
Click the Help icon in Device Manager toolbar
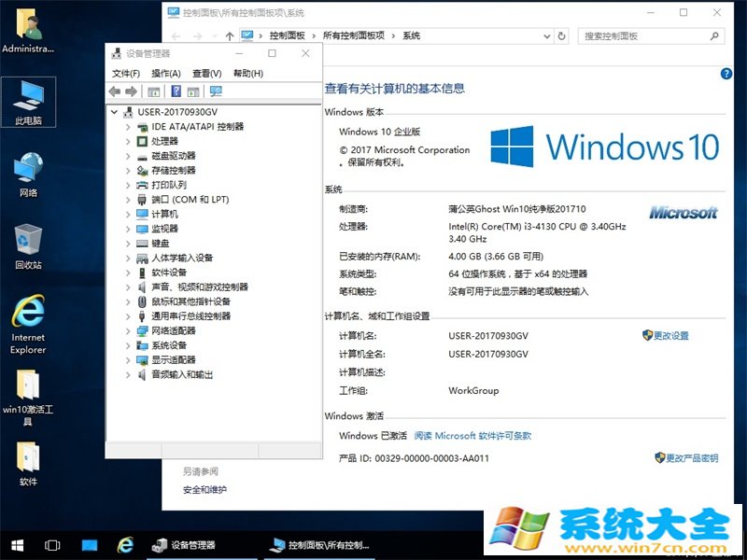175,91
